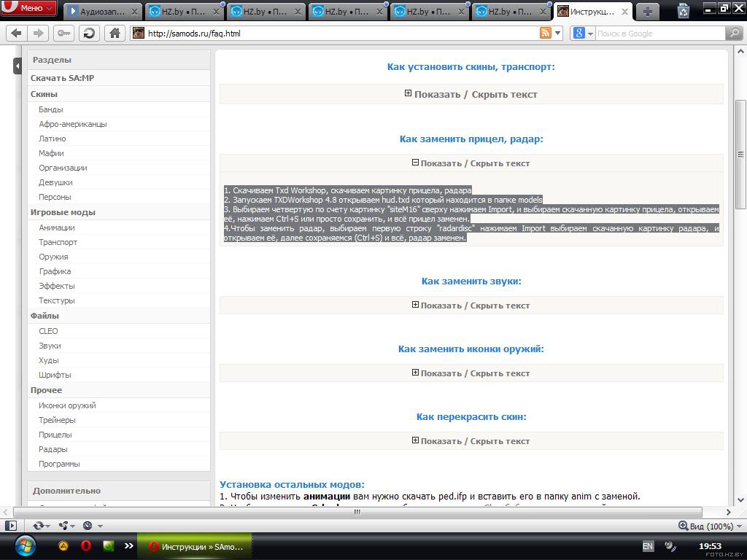The width and height of the screenshot is (747, 560).
Task: Expand the иконки оружий text section
Action: (x=471, y=373)
